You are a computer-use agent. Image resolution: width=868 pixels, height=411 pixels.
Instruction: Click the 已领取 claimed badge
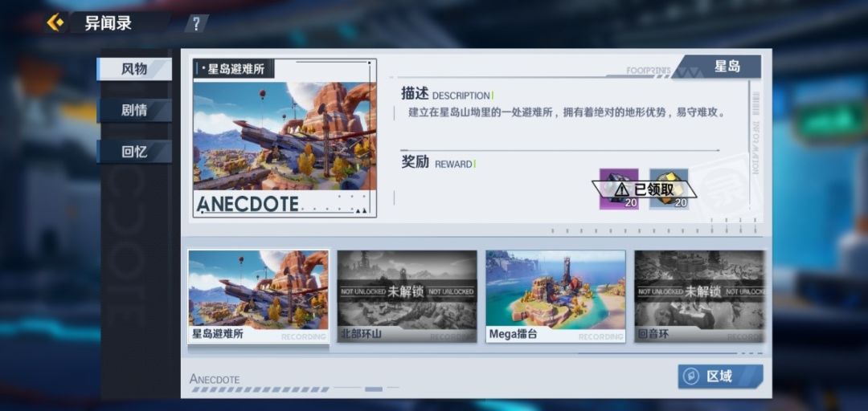pos(645,189)
